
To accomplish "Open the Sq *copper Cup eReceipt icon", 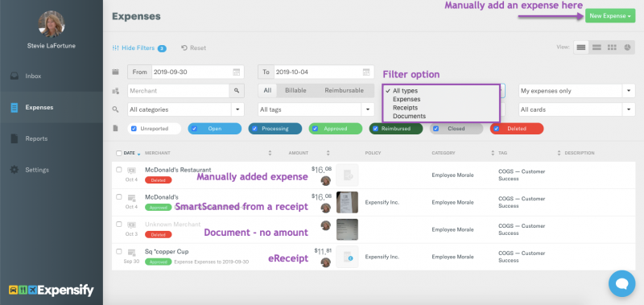I will point(347,257).
